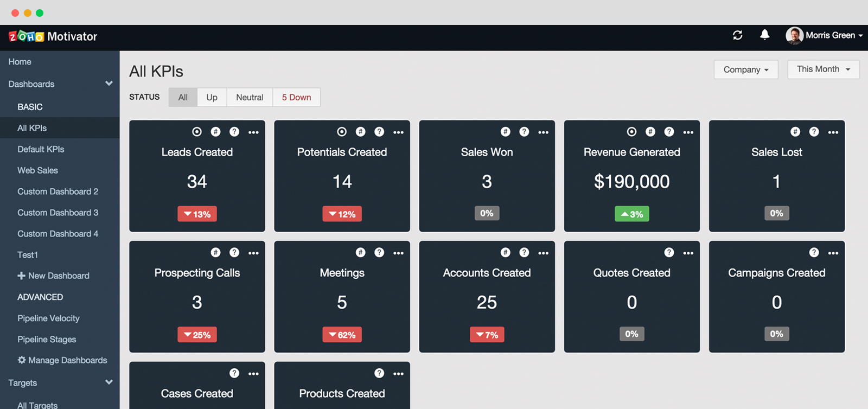Filter KPIs by 5 Down status

point(296,97)
